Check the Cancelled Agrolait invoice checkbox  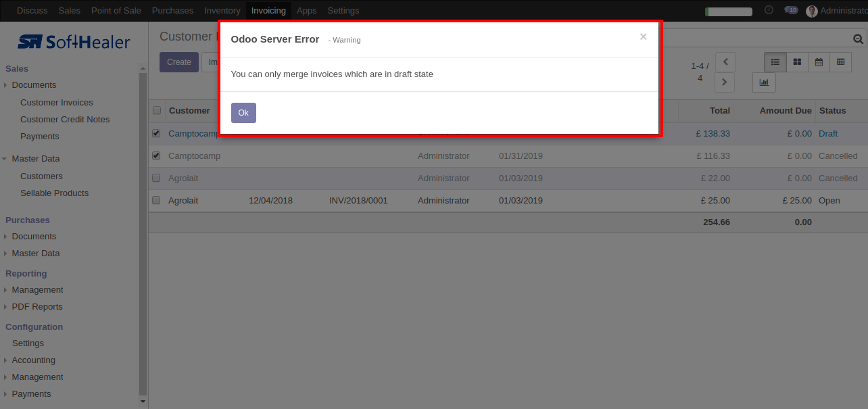[x=157, y=178]
